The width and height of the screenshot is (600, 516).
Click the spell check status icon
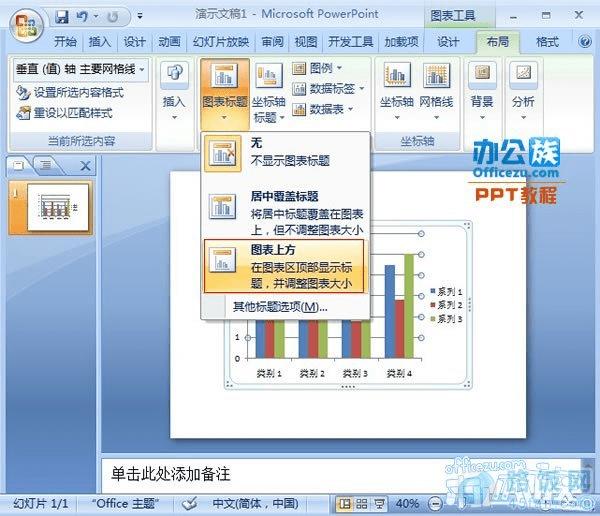(189, 504)
